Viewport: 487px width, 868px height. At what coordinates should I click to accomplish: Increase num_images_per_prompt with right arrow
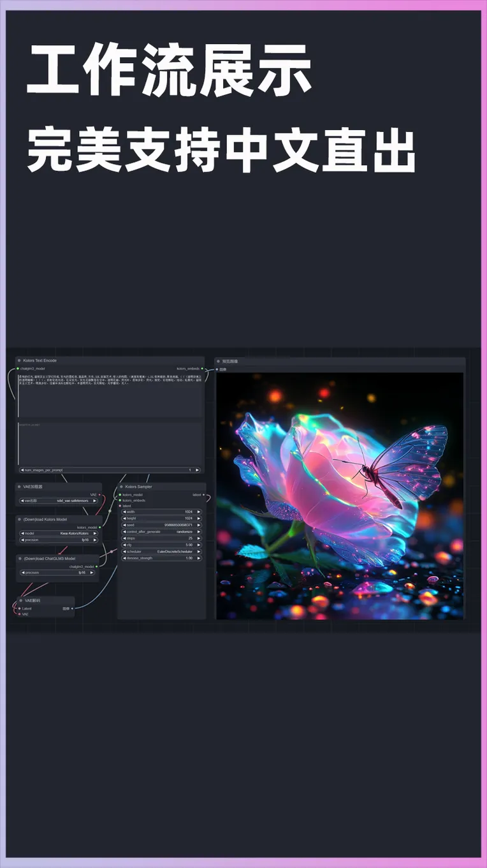[198, 470]
